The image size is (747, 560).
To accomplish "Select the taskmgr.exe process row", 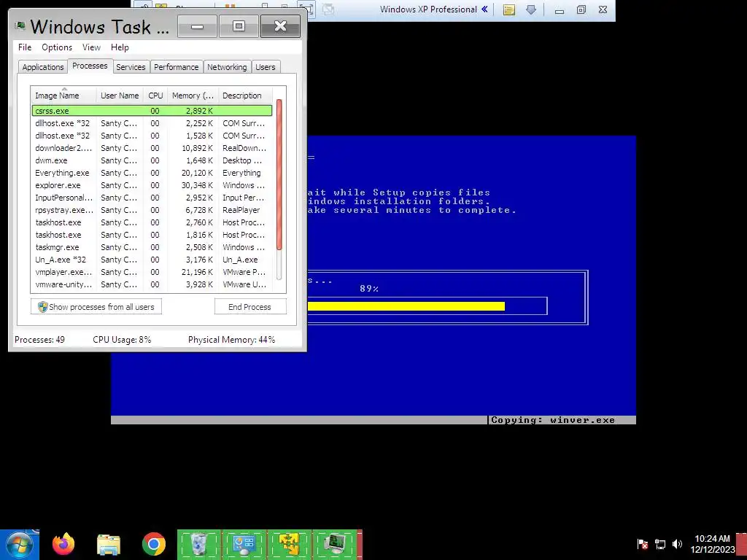I will [152, 246].
